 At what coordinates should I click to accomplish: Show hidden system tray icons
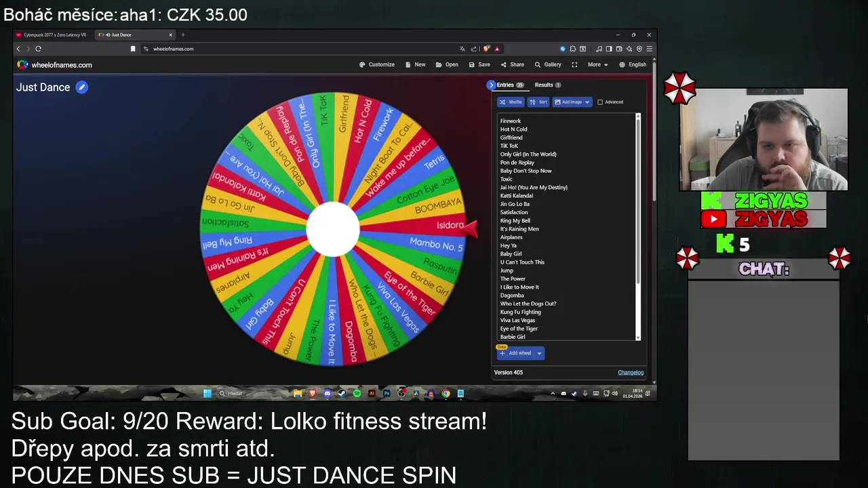point(552,393)
